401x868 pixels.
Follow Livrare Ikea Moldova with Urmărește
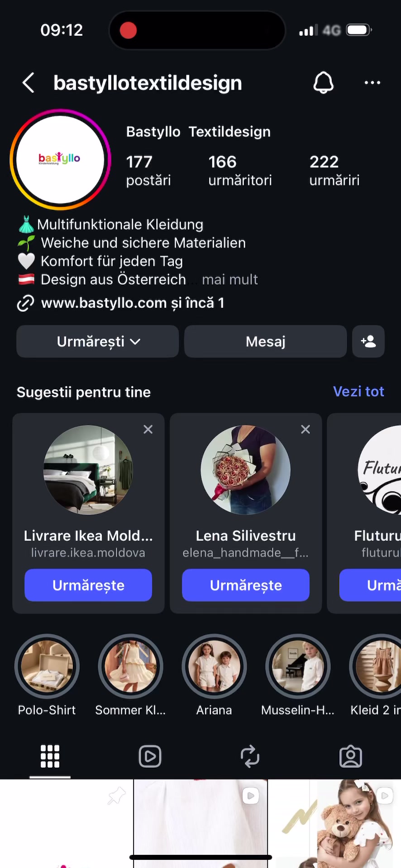pyautogui.click(x=88, y=585)
